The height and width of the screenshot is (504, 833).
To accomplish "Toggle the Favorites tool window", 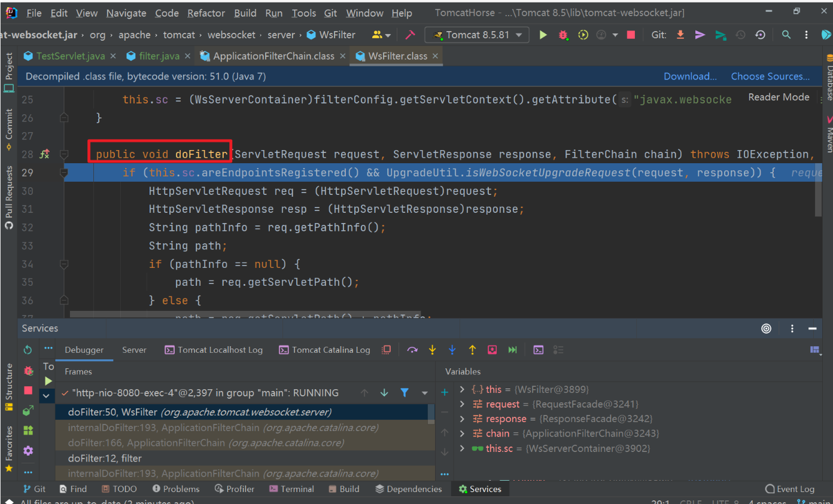I will 8,449.
